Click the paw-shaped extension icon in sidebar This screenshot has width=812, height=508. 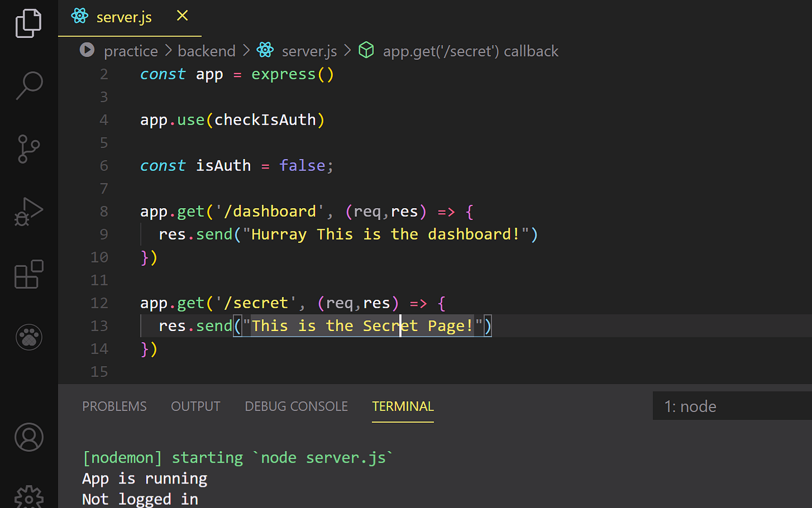(x=28, y=337)
